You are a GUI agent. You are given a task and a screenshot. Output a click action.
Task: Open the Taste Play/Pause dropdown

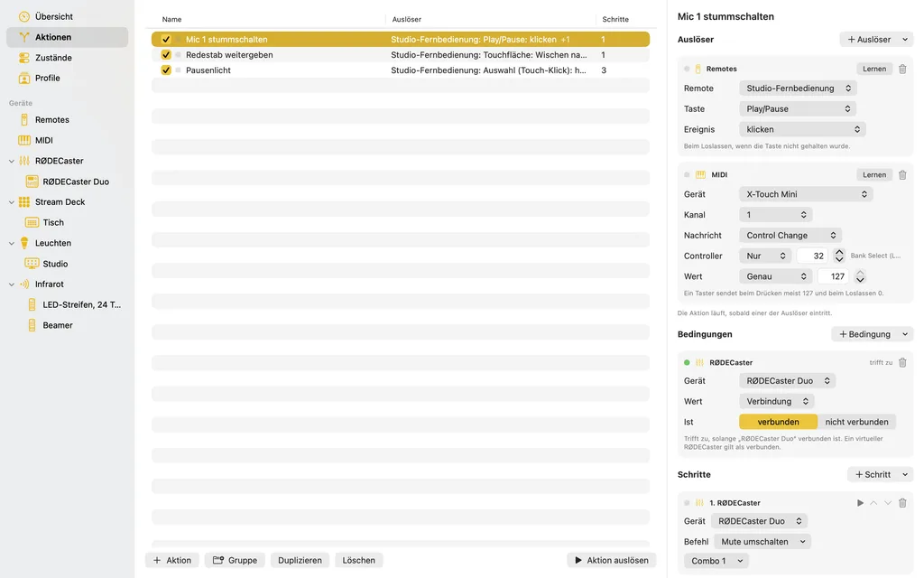coord(798,109)
